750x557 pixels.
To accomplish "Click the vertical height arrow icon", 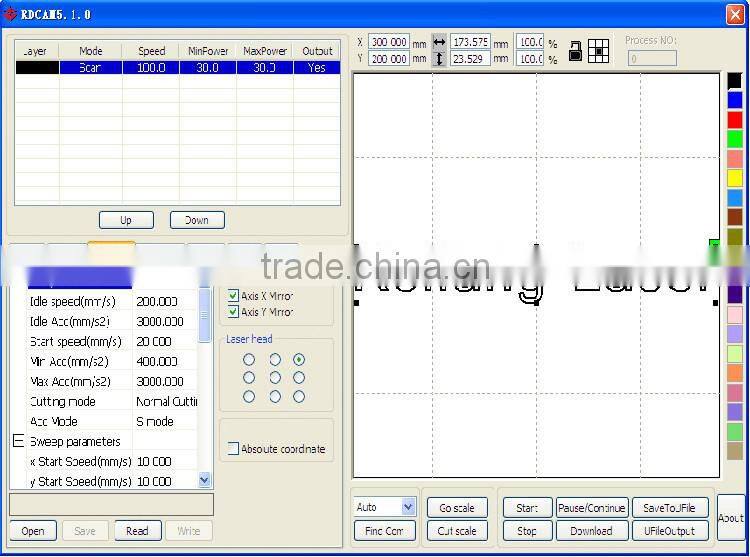I will (439, 59).
